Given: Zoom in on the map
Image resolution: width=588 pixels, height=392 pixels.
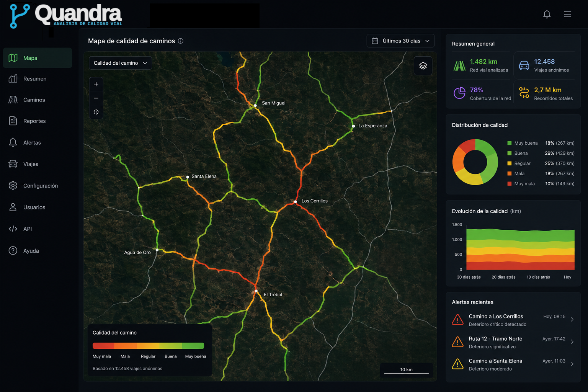Looking at the screenshot, I should (96, 84).
